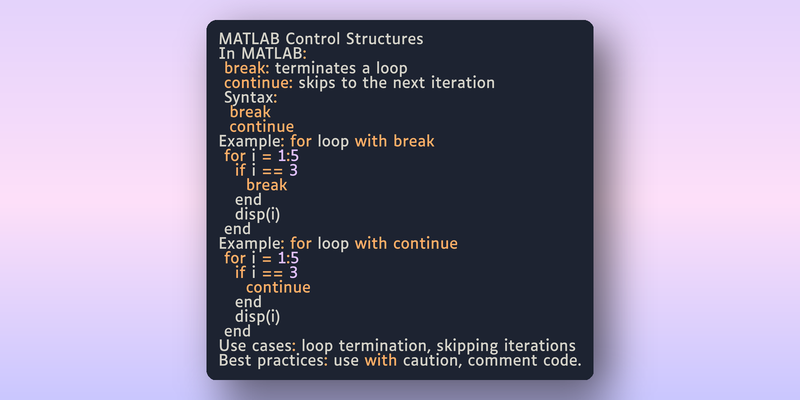This screenshot has width=800, height=400.
Task: Click the second 'for i = 1:5' line
Action: (x=262, y=258)
